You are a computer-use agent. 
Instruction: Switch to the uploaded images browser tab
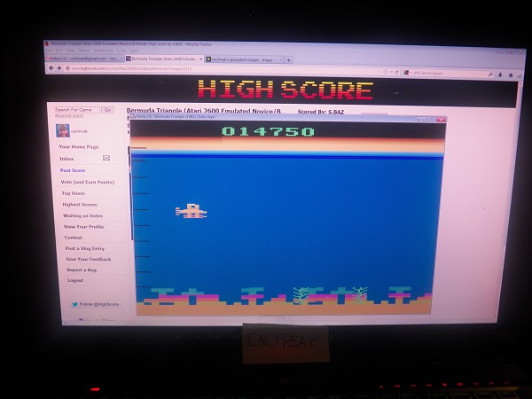tap(246, 59)
